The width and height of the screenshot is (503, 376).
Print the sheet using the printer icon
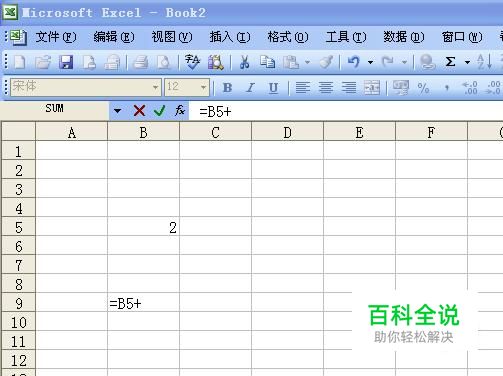141,62
